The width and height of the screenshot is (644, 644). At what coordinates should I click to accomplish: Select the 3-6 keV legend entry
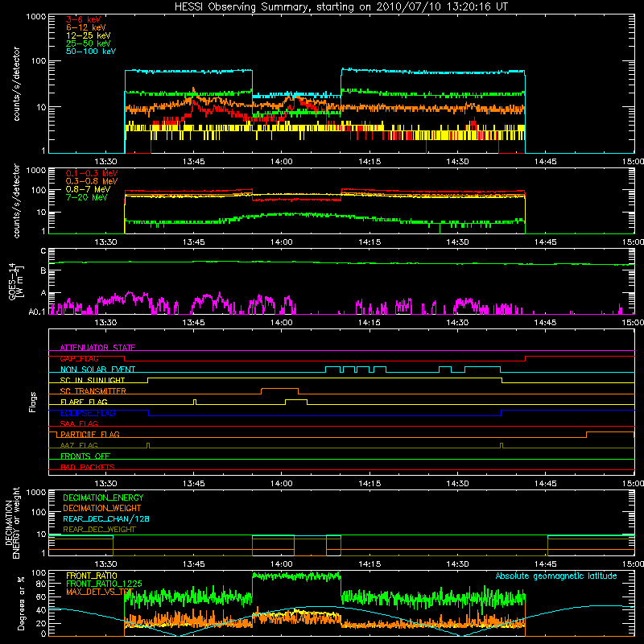pyautogui.click(x=84, y=19)
